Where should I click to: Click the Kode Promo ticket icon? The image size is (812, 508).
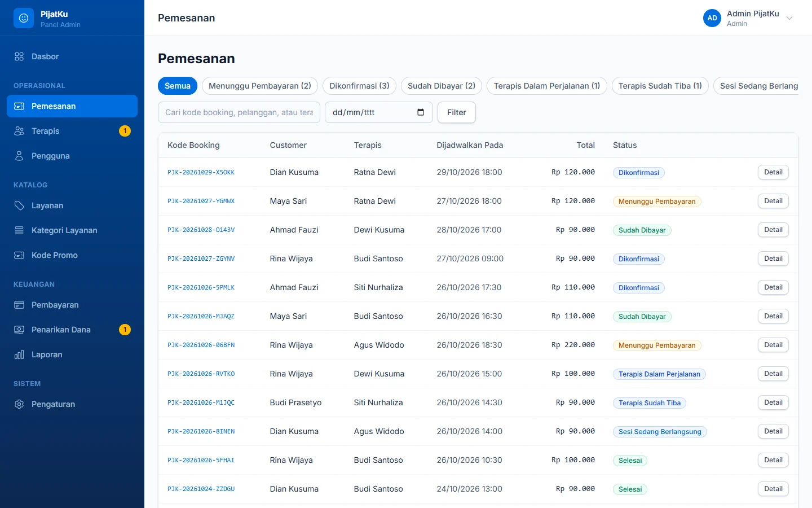click(19, 255)
